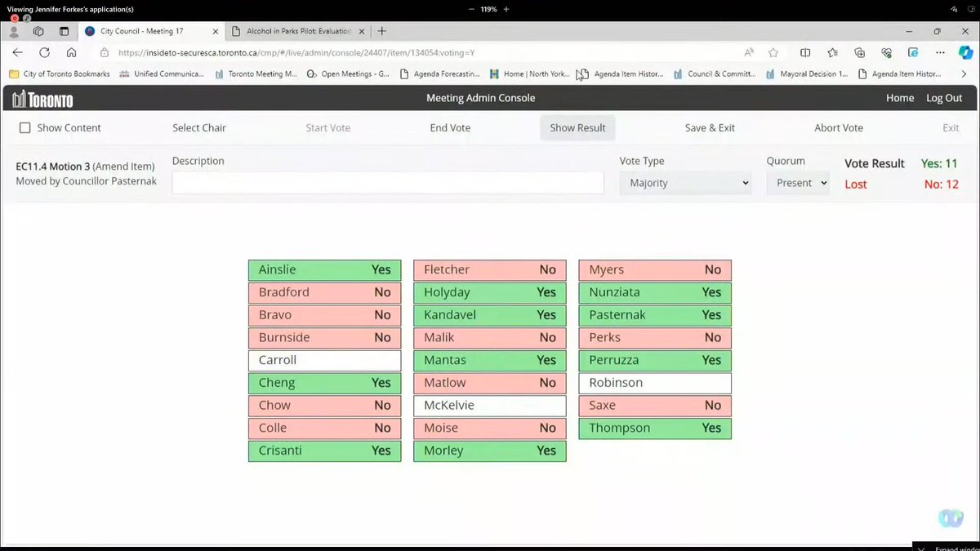The height and width of the screenshot is (551, 980).
Task: Select the Pasternak Yes vote cell
Action: [x=655, y=315]
